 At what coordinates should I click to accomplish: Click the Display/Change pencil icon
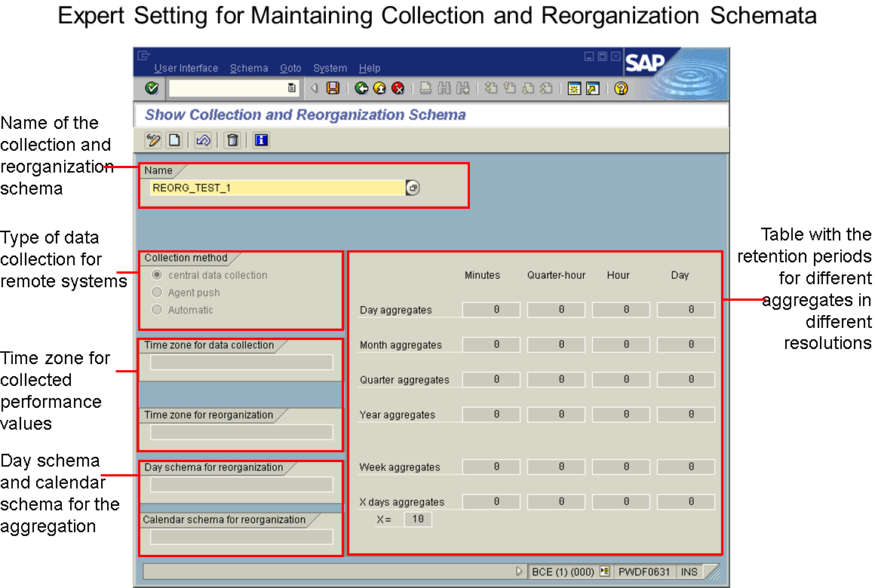154,140
